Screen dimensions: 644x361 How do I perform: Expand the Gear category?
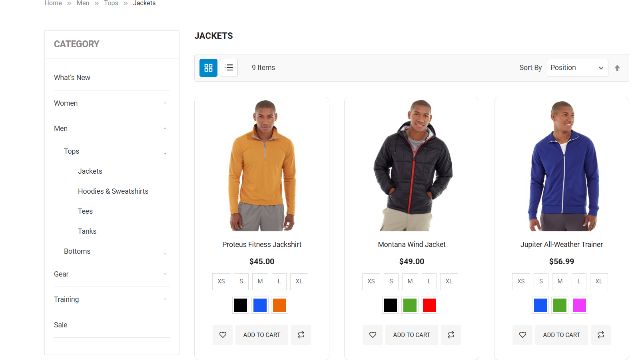point(165,274)
